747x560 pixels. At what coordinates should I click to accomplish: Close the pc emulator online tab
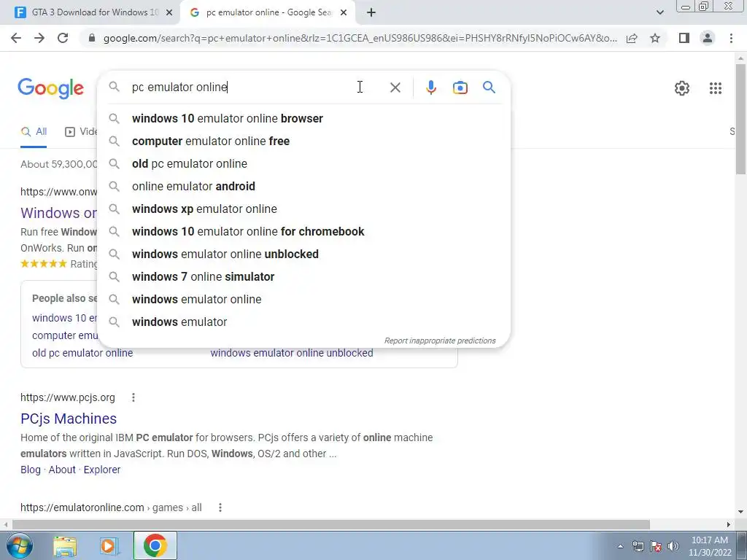pyautogui.click(x=344, y=13)
